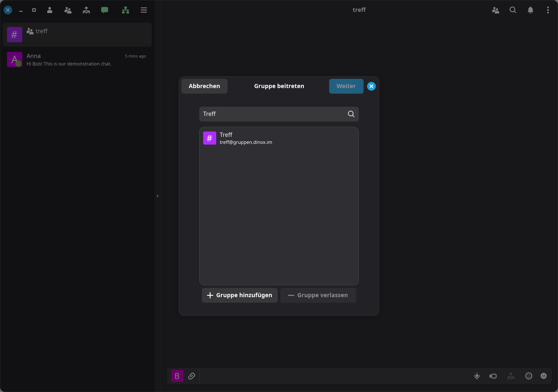Open the treff conversation in sidebar
Viewport: 558px width, 392px height.
pyautogui.click(x=77, y=35)
